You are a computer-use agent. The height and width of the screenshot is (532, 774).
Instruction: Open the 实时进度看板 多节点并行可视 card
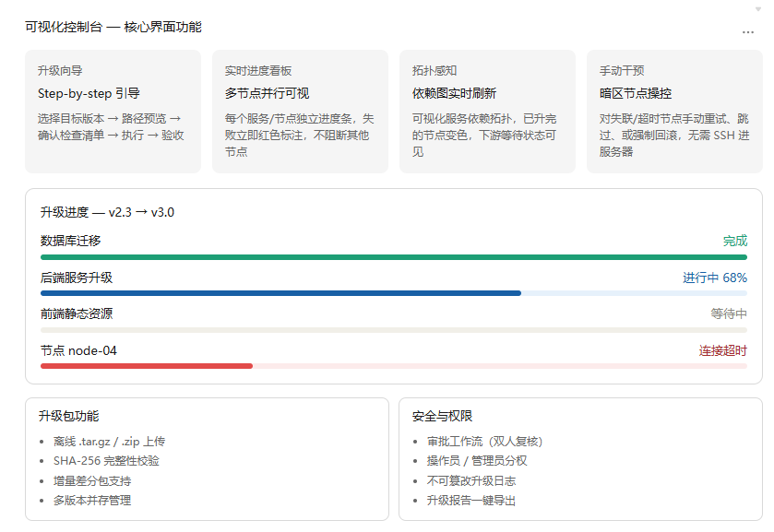(x=300, y=112)
